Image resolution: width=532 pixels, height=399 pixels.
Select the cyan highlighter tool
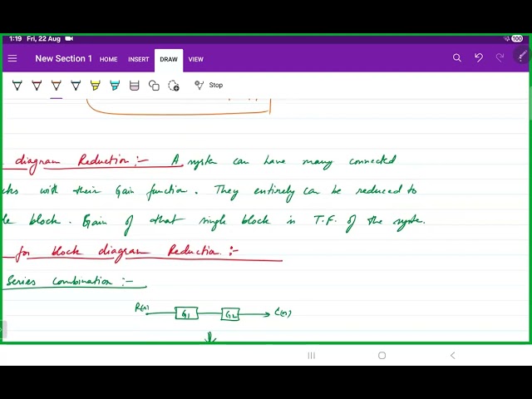115,85
